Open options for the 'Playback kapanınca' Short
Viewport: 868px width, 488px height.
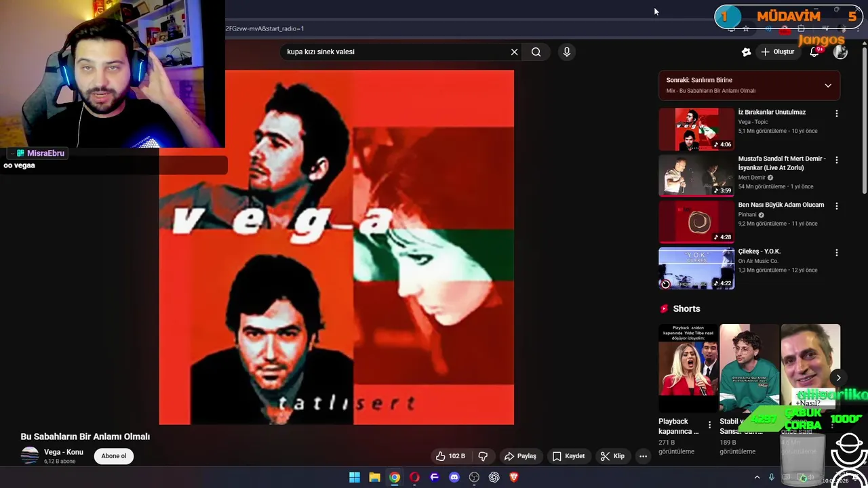(x=710, y=425)
